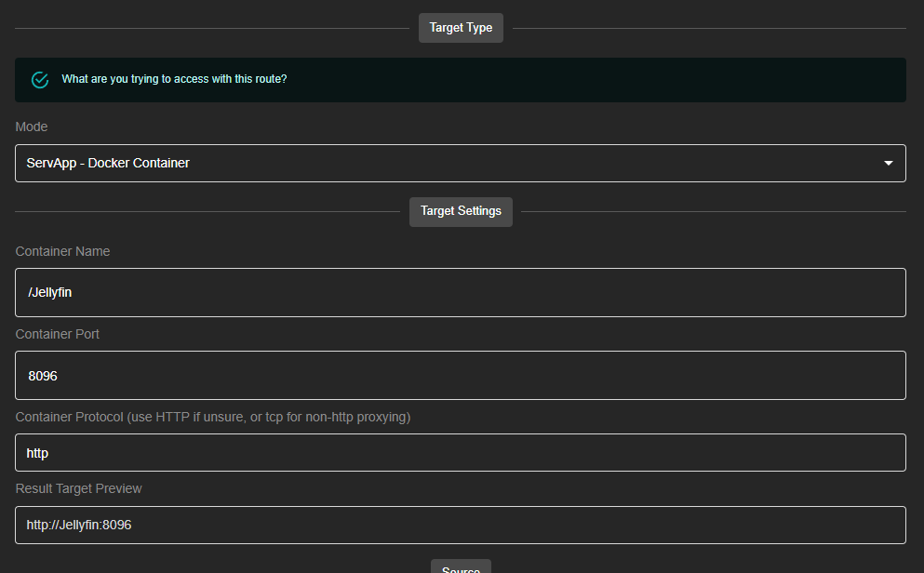Click the divider line left of Target Type
The image size is (924, 573).
pyautogui.click(x=211, y=29)
